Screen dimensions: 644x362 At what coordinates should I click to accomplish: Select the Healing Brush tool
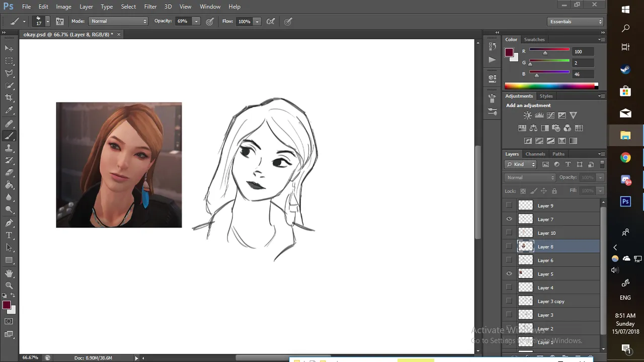[9, 124]
